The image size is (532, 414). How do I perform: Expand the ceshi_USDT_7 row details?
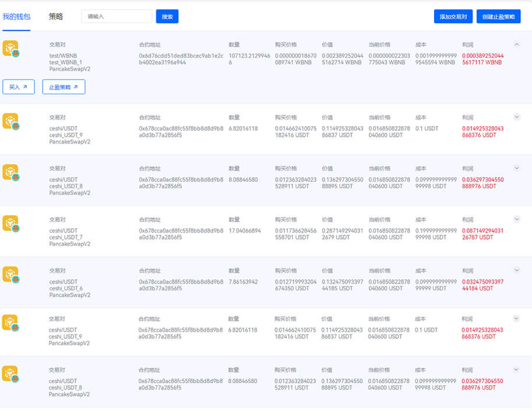pyautogui.click(x=516, y=219)
